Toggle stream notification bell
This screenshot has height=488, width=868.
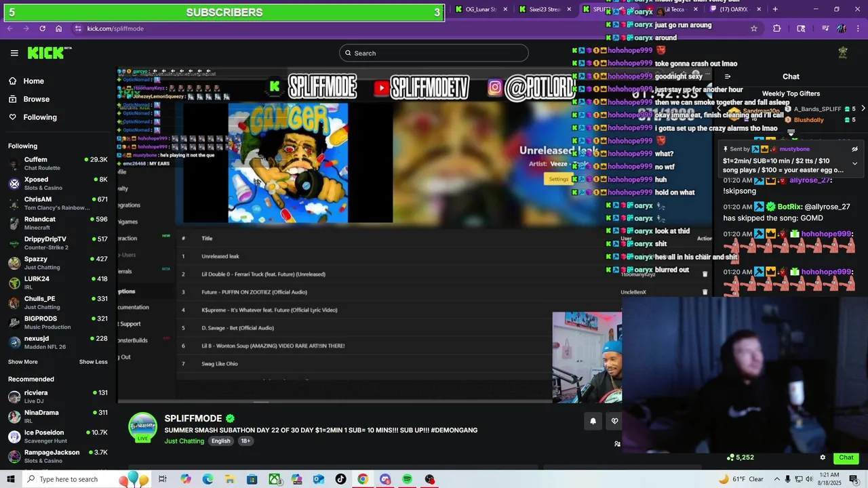[593, 421]
